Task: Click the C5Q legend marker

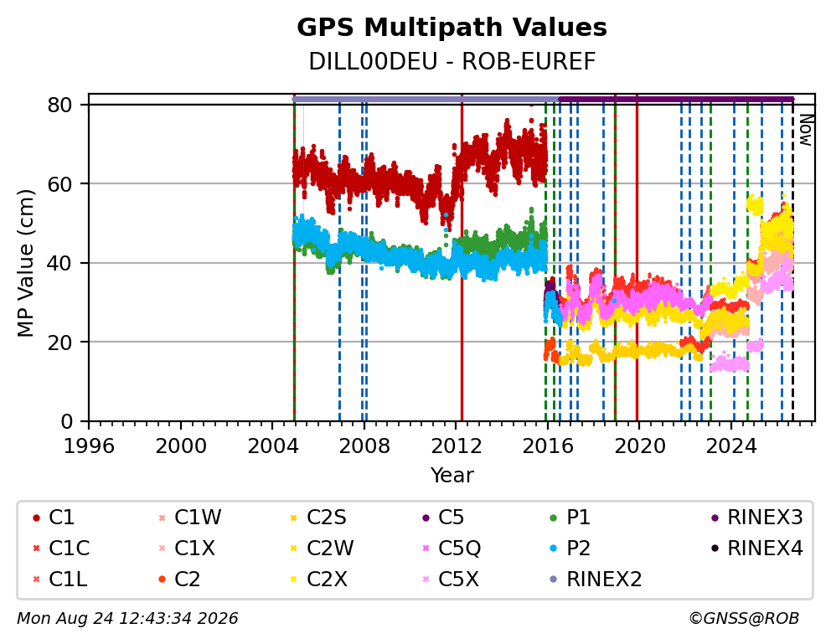Action: [x=426, y=549]
